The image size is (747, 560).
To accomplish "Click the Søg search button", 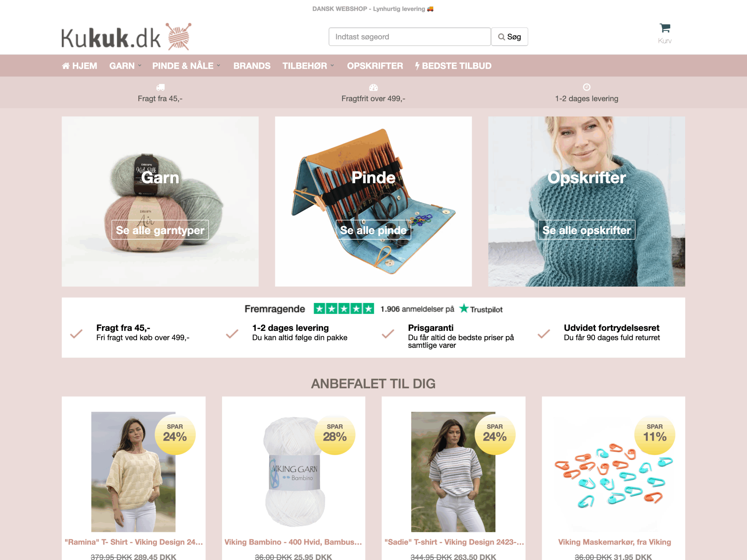I will click(509, 37).
